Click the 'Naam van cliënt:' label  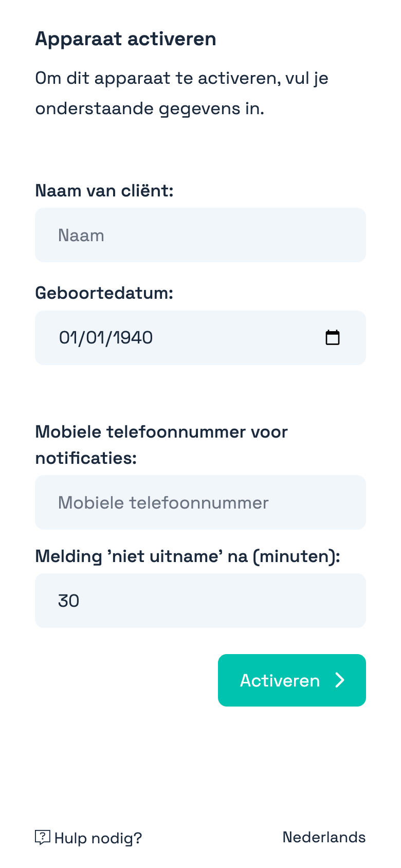[x=104, y=191]
